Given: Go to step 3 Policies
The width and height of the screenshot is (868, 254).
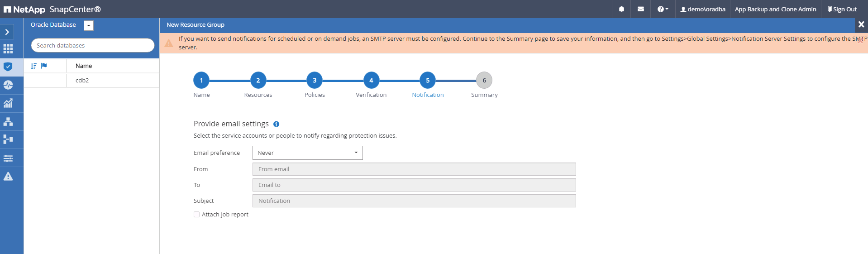Looking at the screenshot, I should click(315, 81).
